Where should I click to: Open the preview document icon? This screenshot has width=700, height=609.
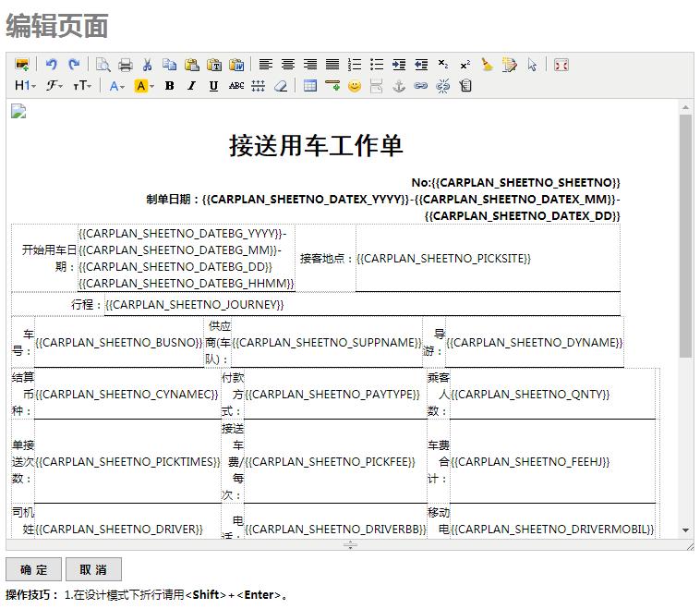click(x=103, y=65)
